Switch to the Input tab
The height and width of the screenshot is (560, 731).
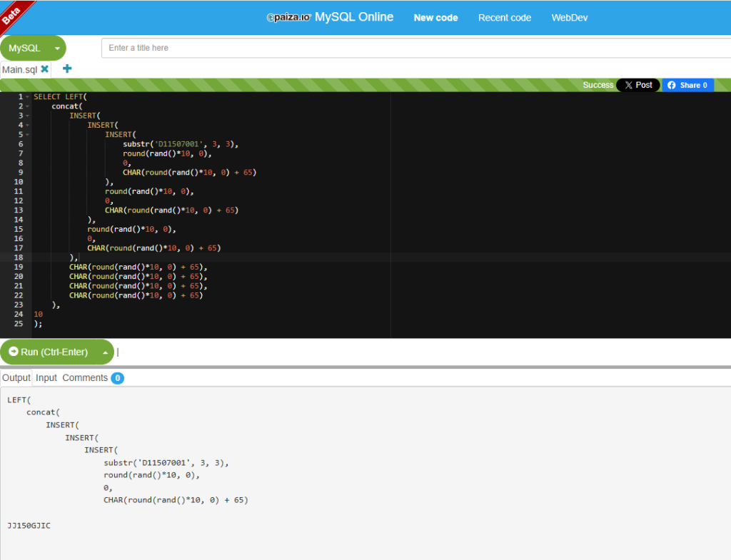tap(46, 378)
